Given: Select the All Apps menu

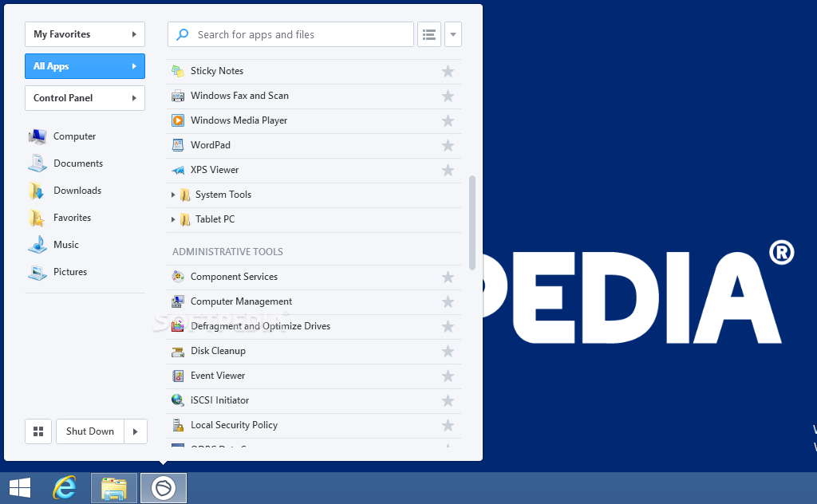Looking at the screenshot, I should pyautogui.click(x=85, y=66).
